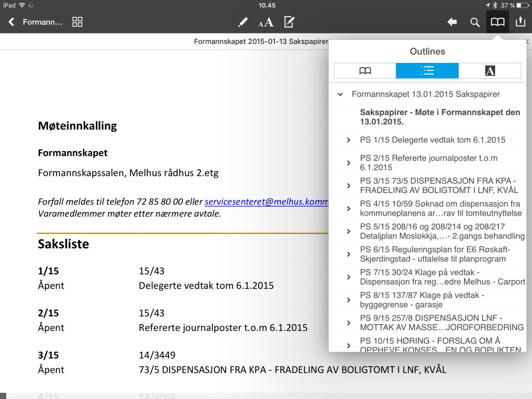Jump to PS 2/15 Refererte journalposter t.o.m
The height and width of the screenshot is (399, 532).
[429, 163]
